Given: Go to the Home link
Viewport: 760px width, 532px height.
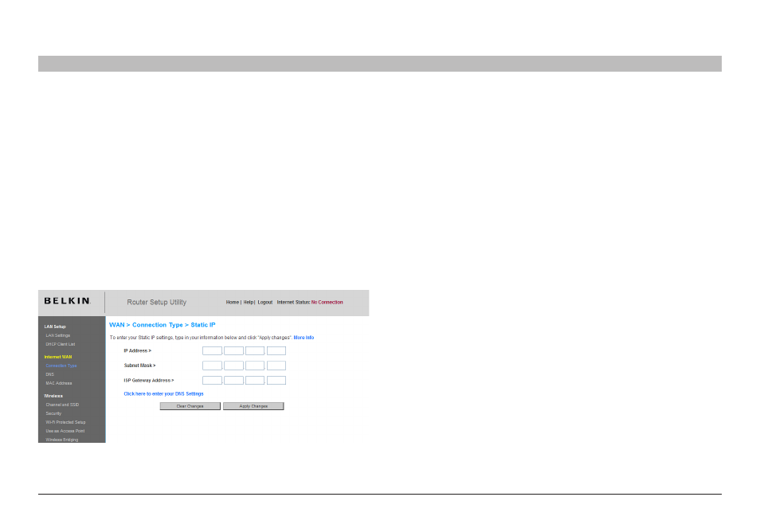Looking at the screenshot, I should coord(232,303).
